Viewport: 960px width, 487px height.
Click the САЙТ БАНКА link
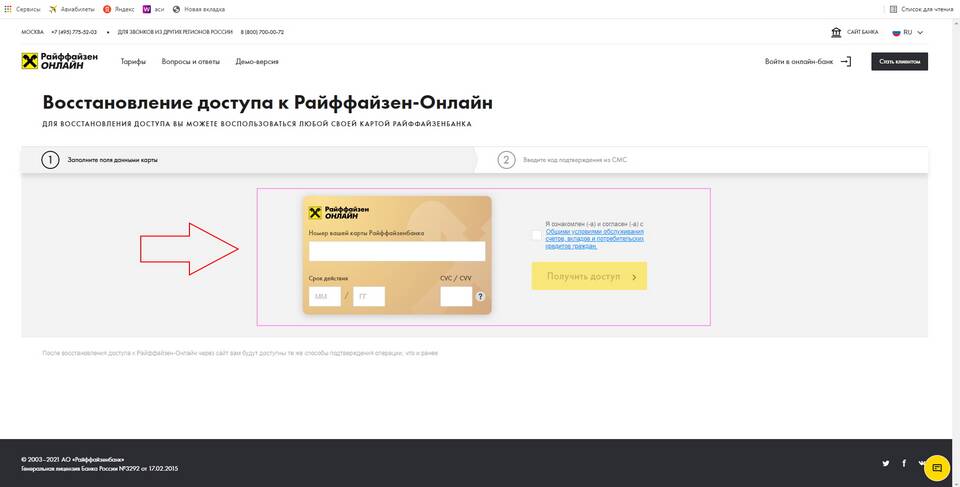[x=863, y=32]
